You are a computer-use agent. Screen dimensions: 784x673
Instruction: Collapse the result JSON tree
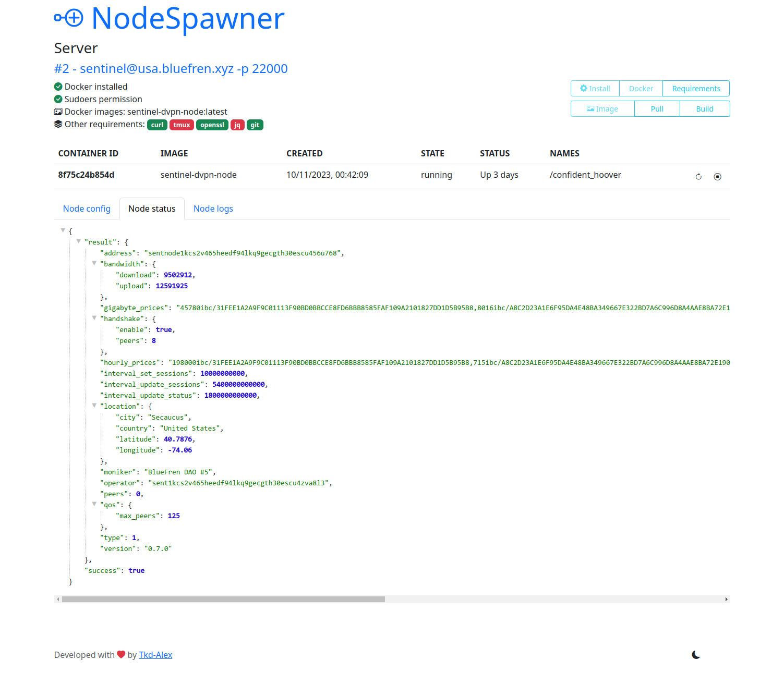coord(79,241)
